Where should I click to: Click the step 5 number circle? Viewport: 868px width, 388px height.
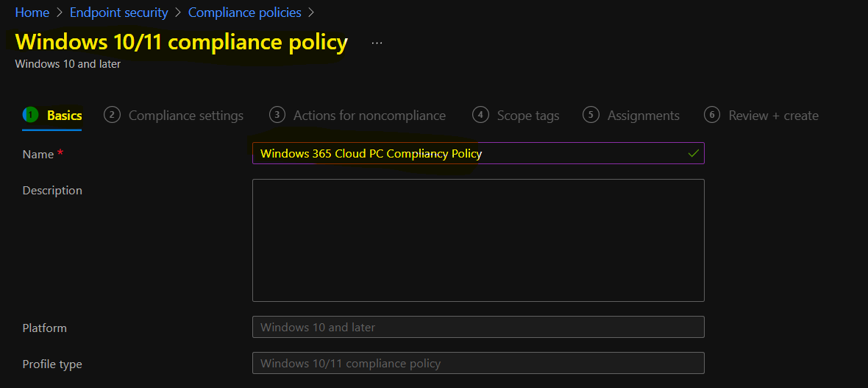coord(591,115)
